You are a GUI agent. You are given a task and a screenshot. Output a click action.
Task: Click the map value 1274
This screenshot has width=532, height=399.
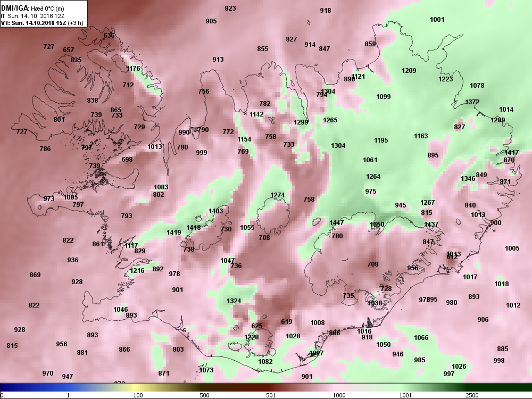coord(278,195)
